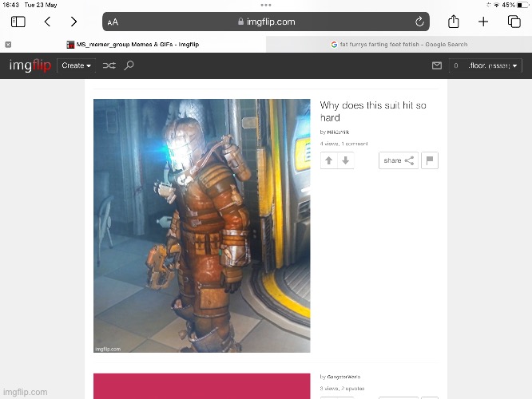The height and width of the screenshot is (399, 532).
Task: Add a new Safari tab
Action: click(x=483, y=22)
